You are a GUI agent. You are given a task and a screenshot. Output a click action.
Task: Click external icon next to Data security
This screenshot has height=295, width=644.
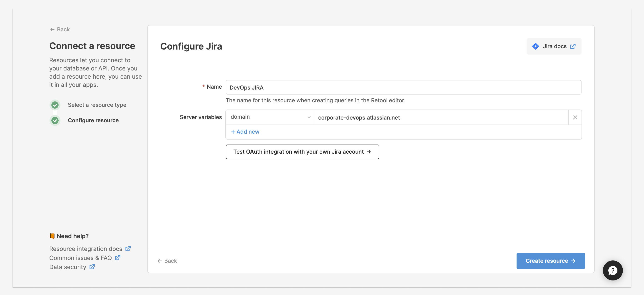tap(92, 267)
